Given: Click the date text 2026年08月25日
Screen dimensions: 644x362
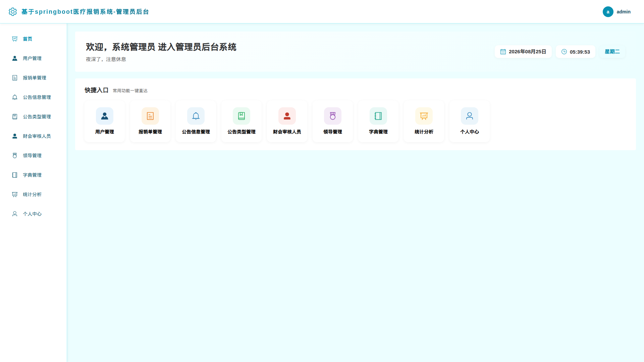Looking at the screenshot, I should point(527,52).
